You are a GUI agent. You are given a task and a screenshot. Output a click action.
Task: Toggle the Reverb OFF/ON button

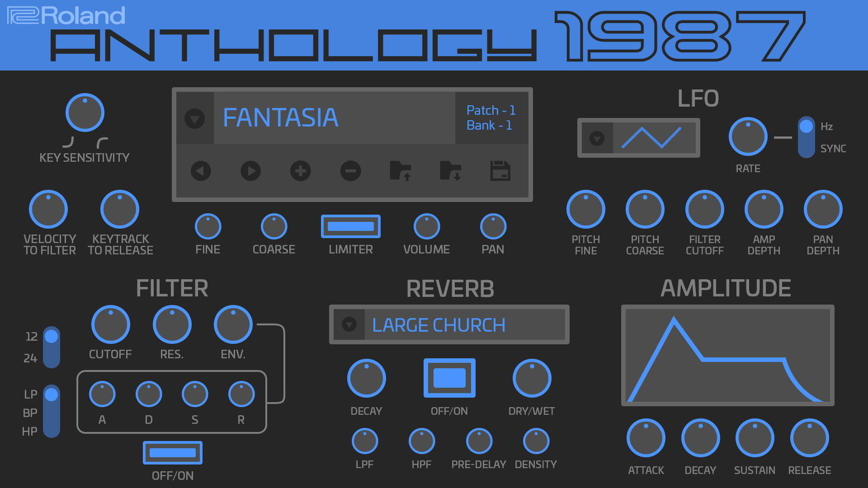449,378
